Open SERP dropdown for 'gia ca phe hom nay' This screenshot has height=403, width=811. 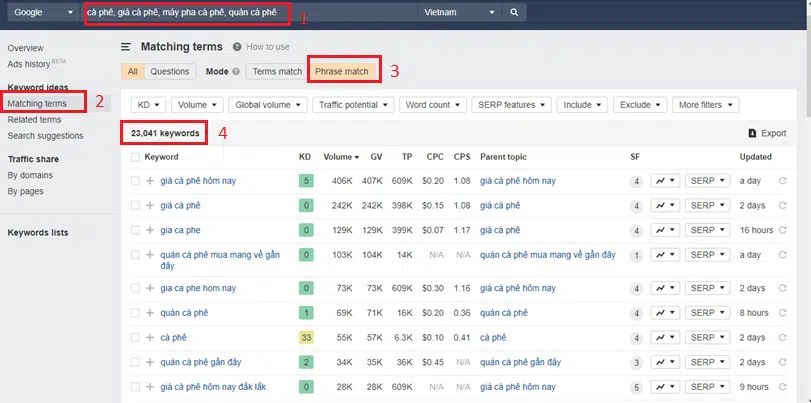(708, 288)
